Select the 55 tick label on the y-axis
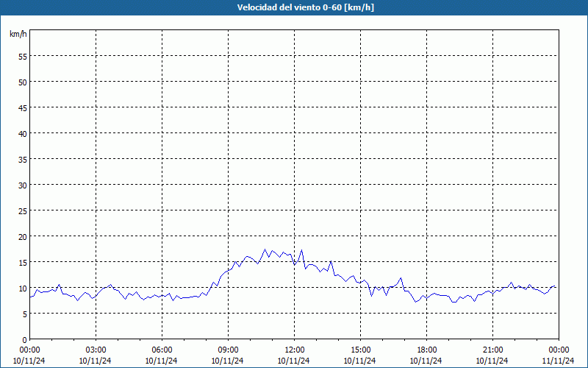This screenshot has height=368, width=588. (22, 56)
